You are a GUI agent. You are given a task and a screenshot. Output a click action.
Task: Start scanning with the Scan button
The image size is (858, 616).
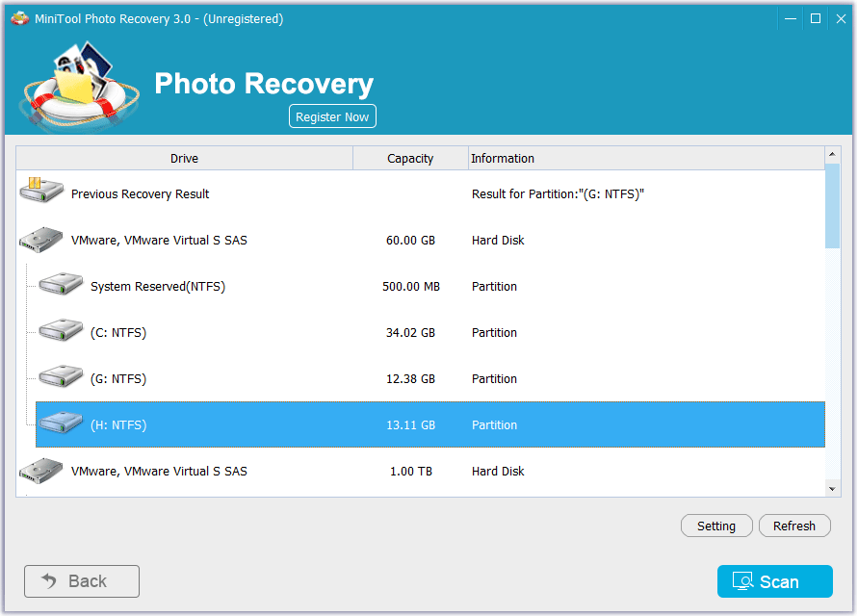(775, 581)
